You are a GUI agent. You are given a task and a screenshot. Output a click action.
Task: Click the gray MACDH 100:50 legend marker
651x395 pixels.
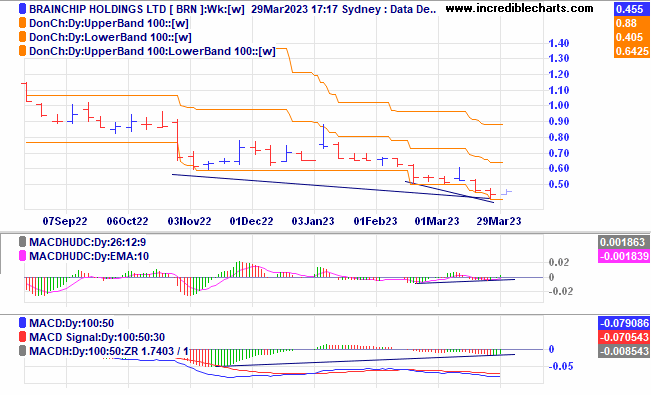(x=22, y=351)
